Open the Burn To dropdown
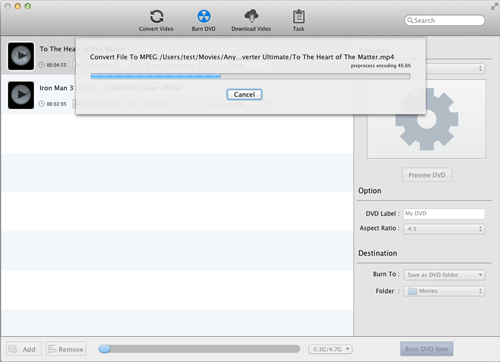 pyautogui.click(x=444, y=275)
